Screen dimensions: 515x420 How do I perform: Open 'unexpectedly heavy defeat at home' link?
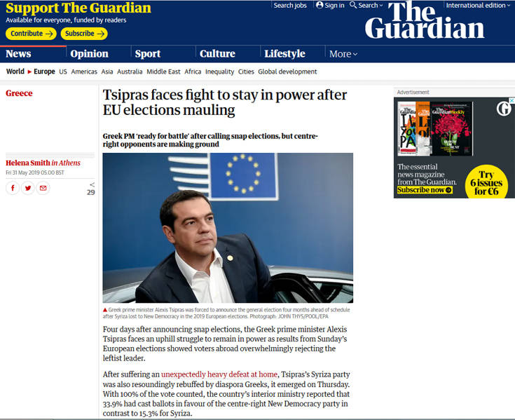click(x=219, y=374)
